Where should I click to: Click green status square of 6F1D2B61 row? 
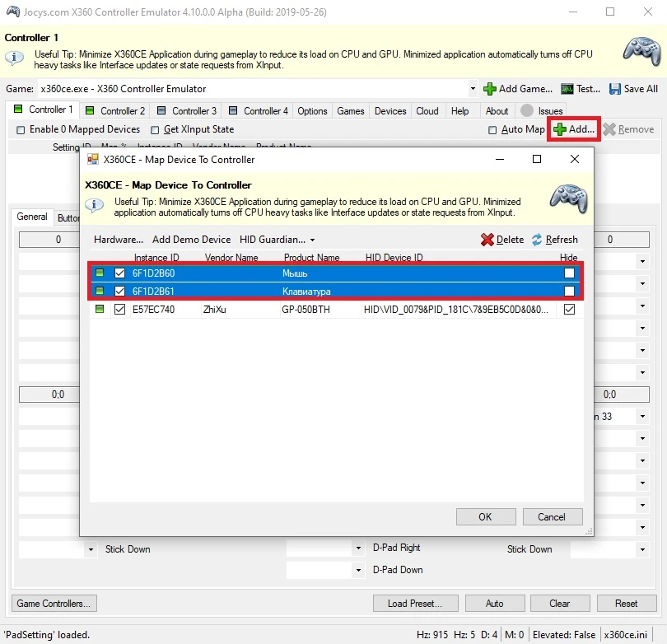(100, 291)
